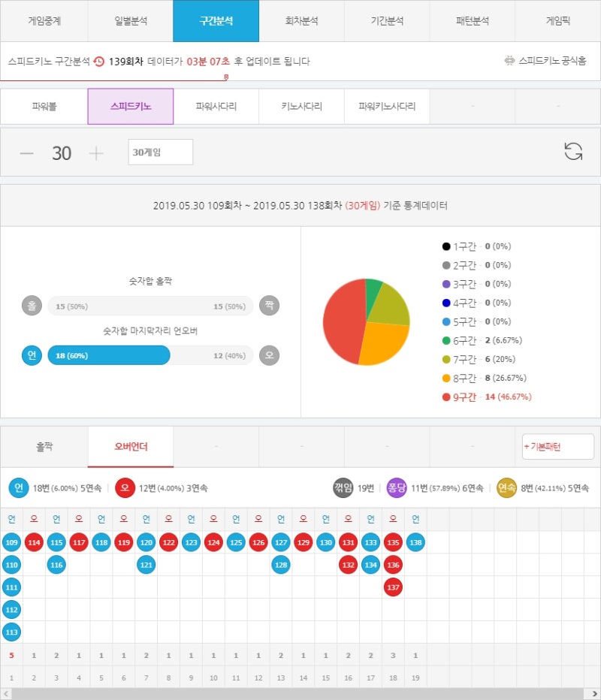Click the blue 언 summary badge

(19, 487)
